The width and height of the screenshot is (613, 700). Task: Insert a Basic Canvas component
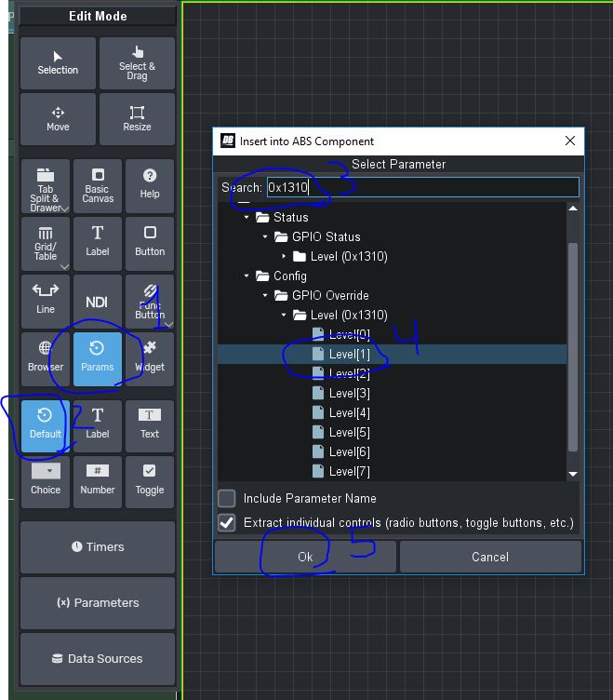(98, 186)
